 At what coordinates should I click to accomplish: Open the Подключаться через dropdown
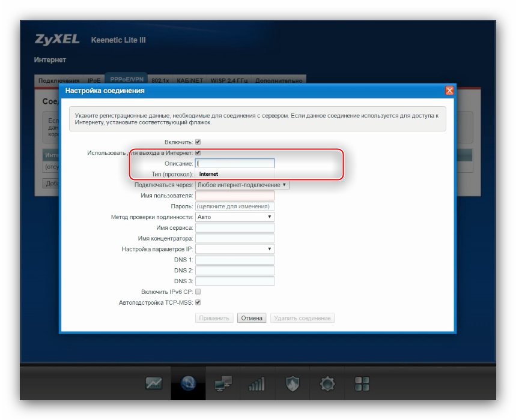[x=242, y=185]
